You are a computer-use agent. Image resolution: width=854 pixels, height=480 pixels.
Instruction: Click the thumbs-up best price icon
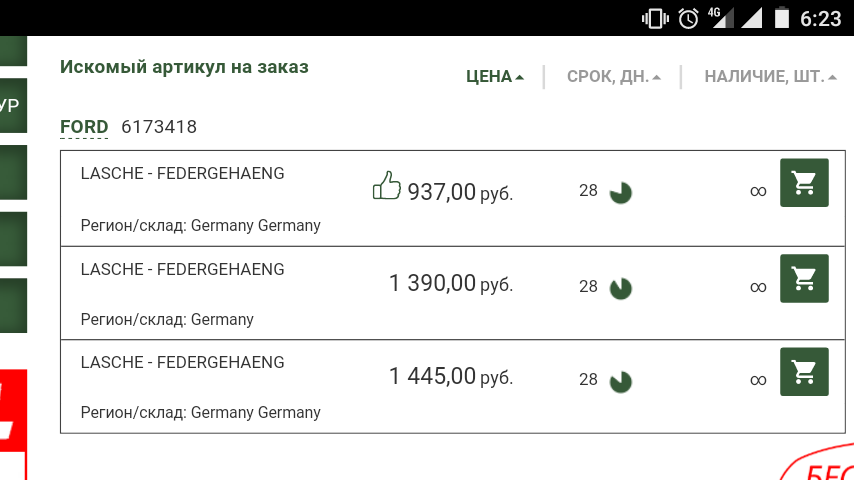click(x=387, y=185)
